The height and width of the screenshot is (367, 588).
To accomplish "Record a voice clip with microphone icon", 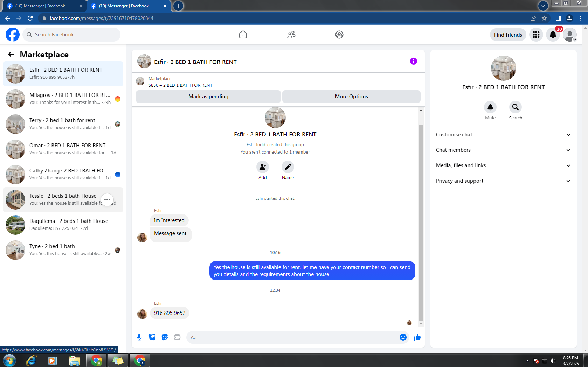I will pyautogui.click(x=139, y=337).
